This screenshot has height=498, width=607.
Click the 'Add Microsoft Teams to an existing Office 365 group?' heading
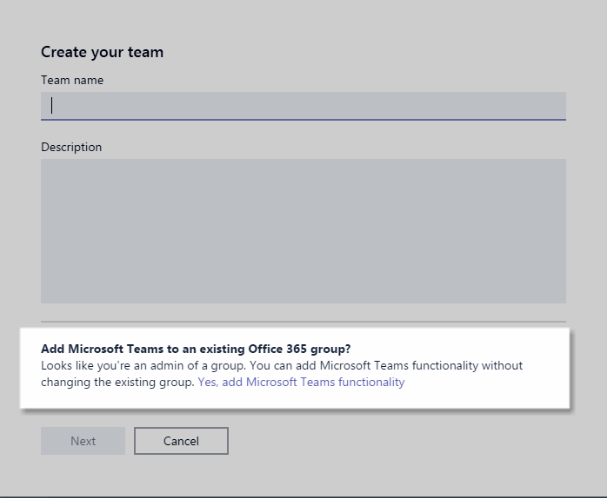click(x=195, y=349)
